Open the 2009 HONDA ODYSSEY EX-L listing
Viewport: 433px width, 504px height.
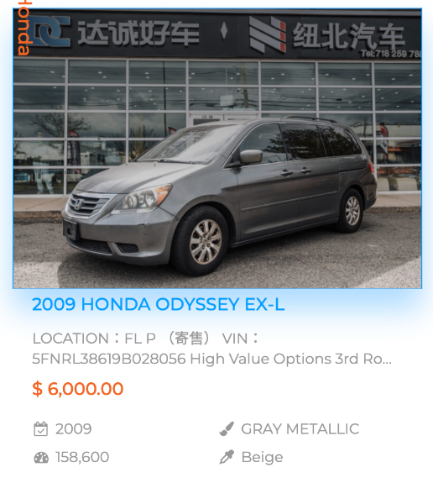(x=159, y=304)
